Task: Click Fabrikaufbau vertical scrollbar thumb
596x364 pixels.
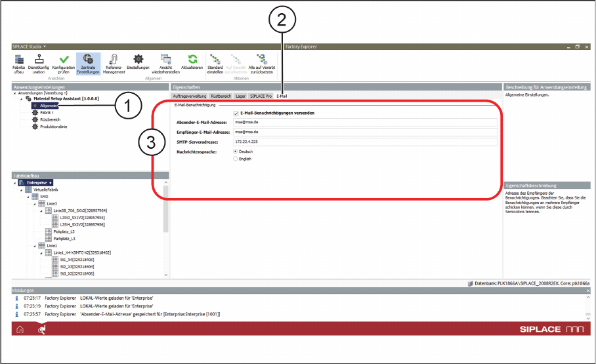Action: pos(165,209)
